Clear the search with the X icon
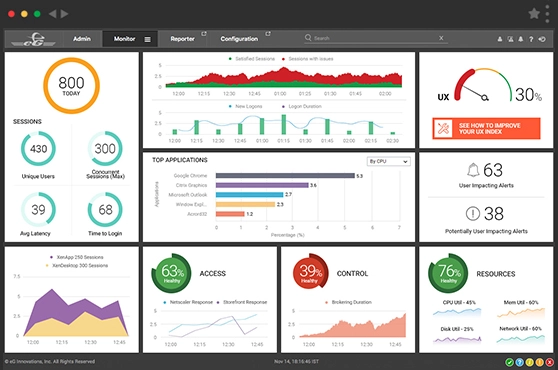Screen dimensions: 558x370 coord(441,38)
